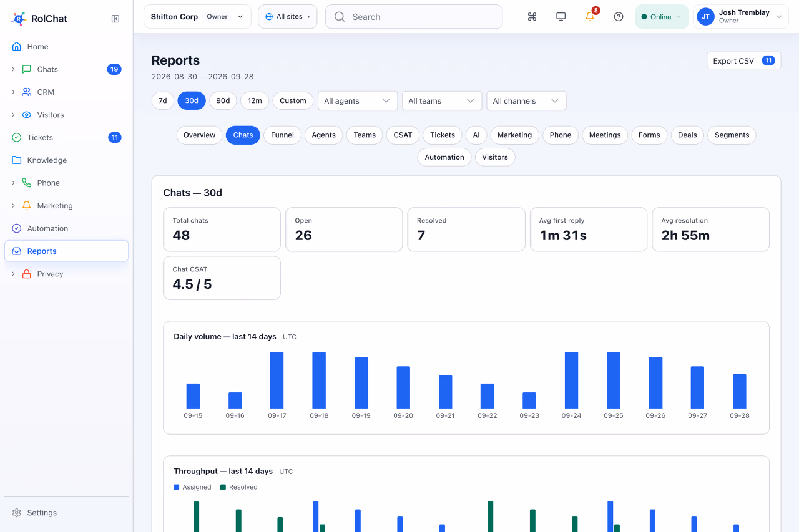Click the Search input field
This screenshot has width=799, height=532.
414,17
